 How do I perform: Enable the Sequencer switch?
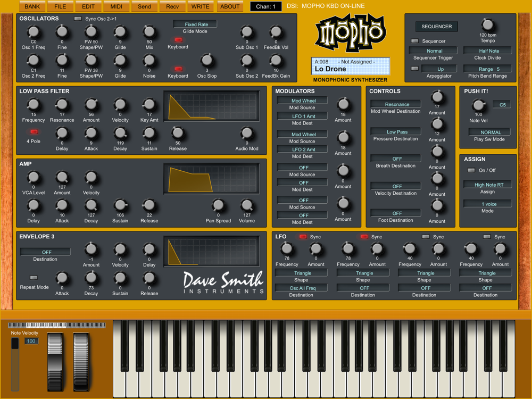pyautogui.click(x=414, y=41)
